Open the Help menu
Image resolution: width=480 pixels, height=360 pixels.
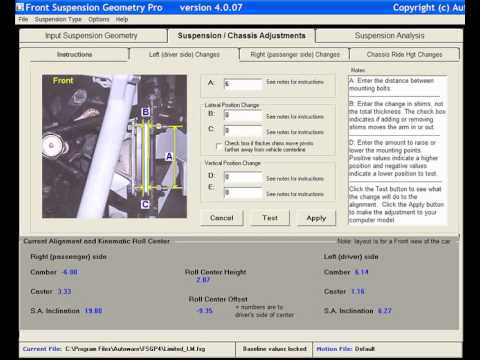coord(122,19)
